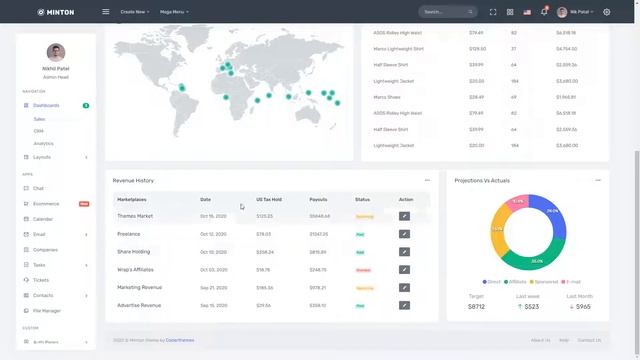The image size is (640, 360).
Task: Toggle the Direct legend entry
Action: click(491, 282)
